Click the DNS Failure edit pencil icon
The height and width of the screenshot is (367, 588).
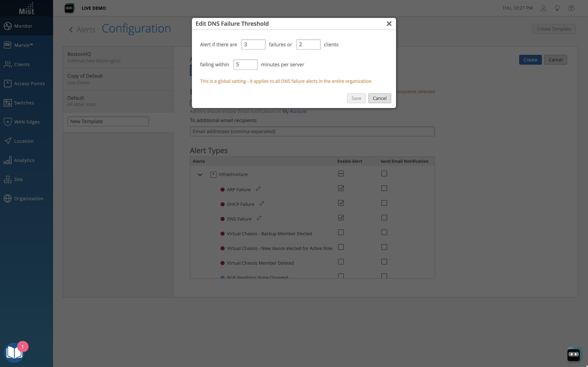click(x=259, y=218)
